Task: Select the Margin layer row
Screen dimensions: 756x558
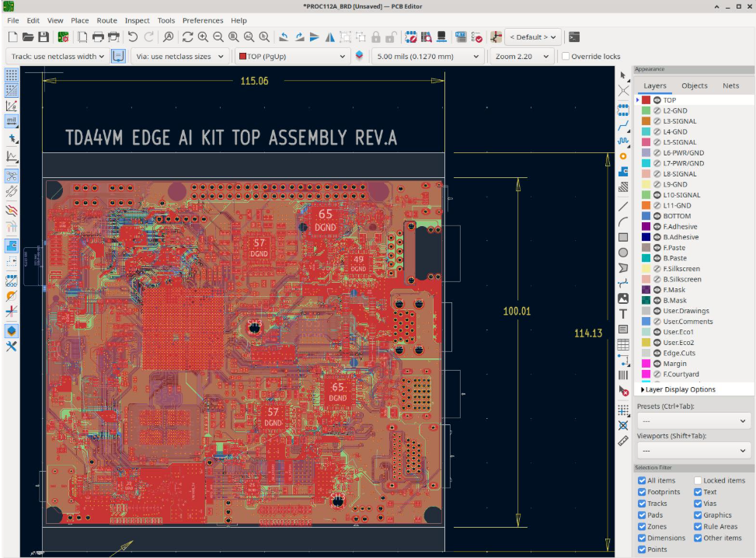Action: pos(695,364)
